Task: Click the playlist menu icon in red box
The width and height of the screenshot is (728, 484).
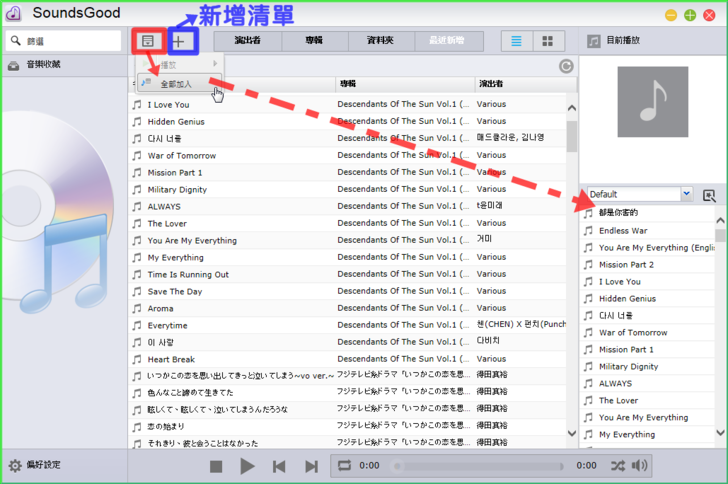Action: pos(148,42)
